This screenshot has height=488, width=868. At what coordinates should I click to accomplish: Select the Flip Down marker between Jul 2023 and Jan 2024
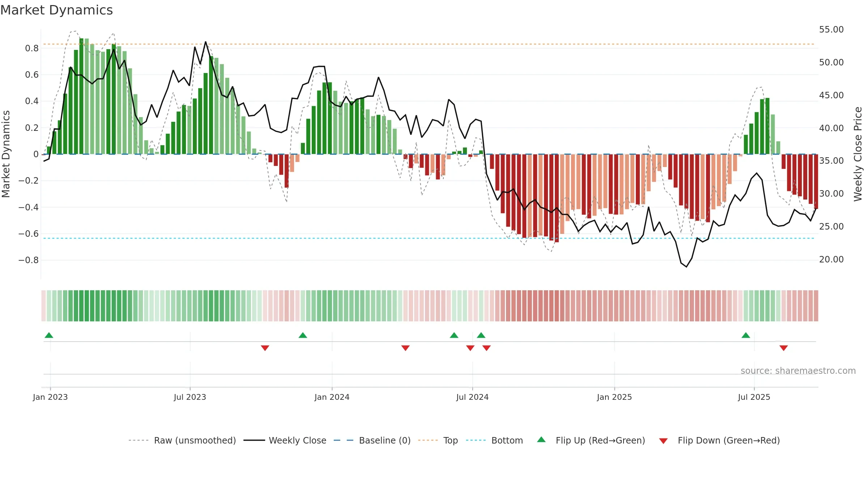(x=265, y=348)
